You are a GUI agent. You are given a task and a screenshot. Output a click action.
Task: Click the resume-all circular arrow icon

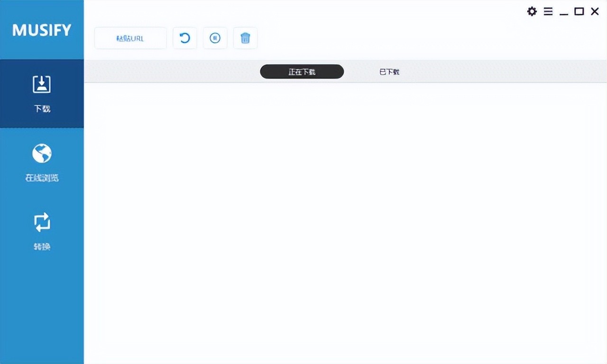(x=185, y=38)
